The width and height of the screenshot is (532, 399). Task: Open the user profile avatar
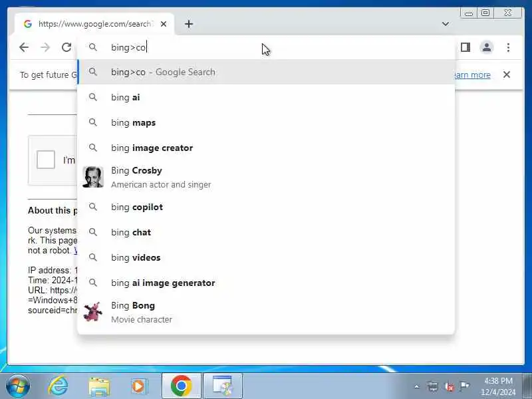tap(487, 47)
